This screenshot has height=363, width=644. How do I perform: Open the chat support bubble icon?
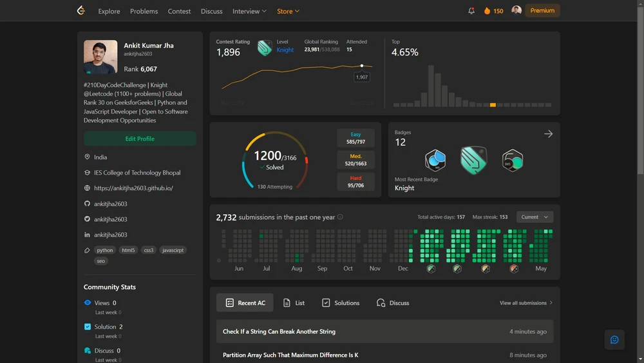pyautogui.click(x=614, y=340)
